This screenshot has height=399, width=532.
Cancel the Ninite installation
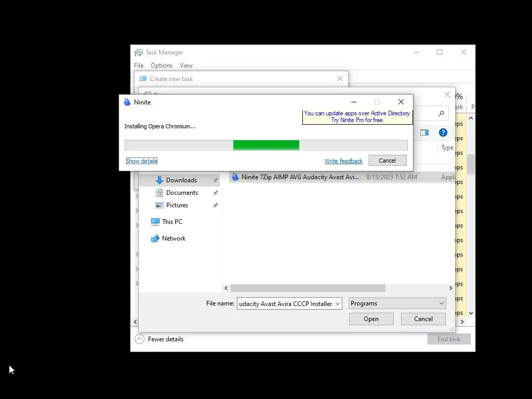tap(388, 161)
